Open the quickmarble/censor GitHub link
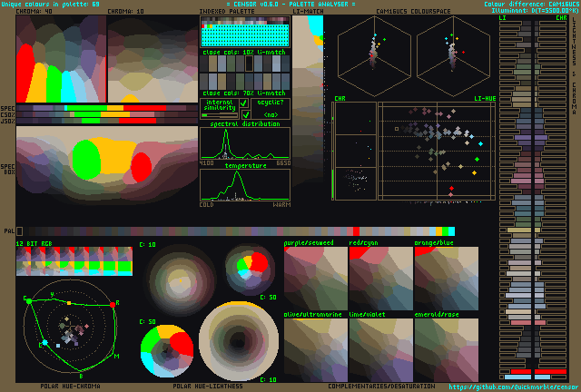The height and width of the screenshot is (392, 581). [x=513, y=387]
